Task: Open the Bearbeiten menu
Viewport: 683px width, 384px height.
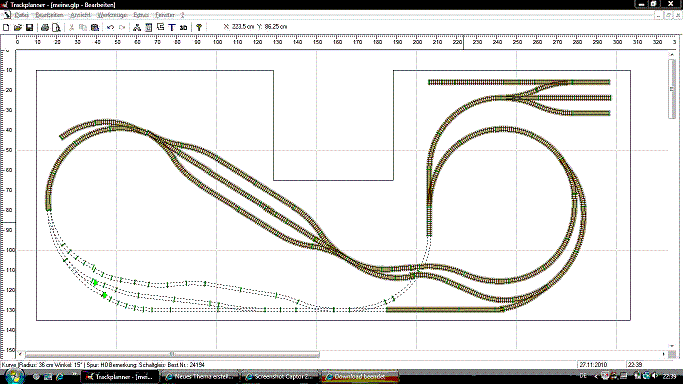Action: point(49,15)
